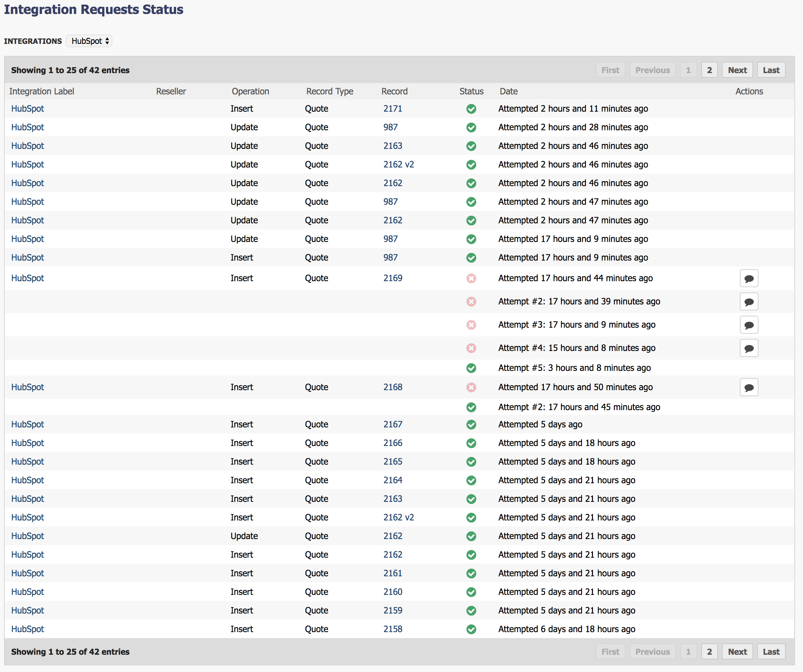
Task: Click Next in top pagination
Action: [x=737, y=70]
